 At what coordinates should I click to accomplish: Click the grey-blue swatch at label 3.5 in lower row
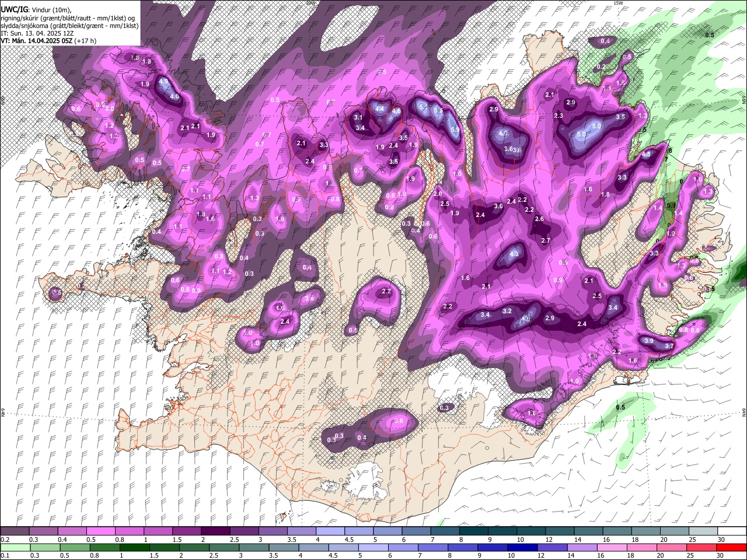[284, 547]
